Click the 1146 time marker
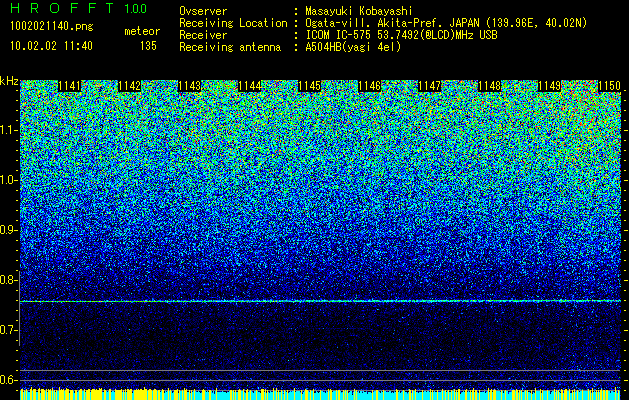The width and height of the screenshot is (629, 400). 369,86
